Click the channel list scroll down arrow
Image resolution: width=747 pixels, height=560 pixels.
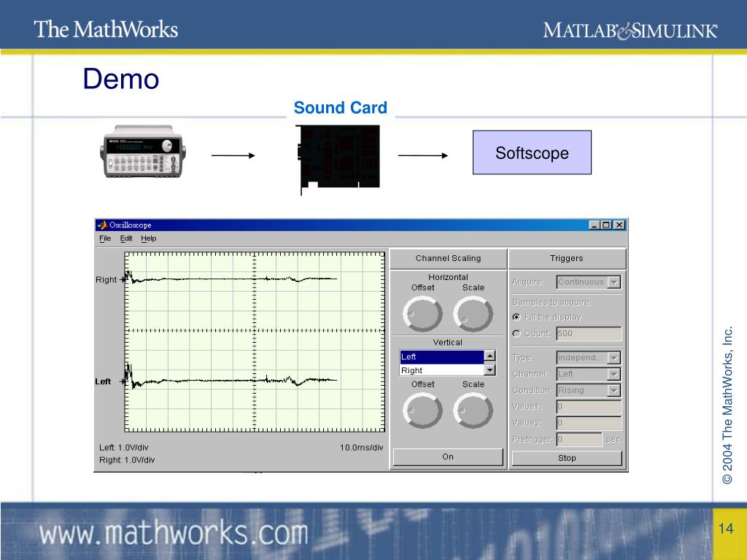pos(489,370)
